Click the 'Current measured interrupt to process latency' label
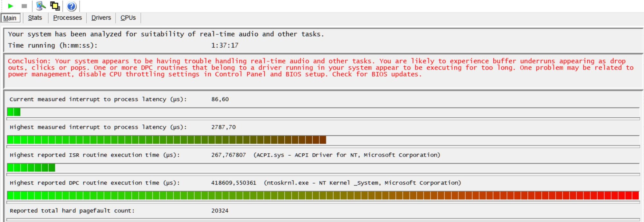Viewport: 644px width, 222px height. (98, 99)
